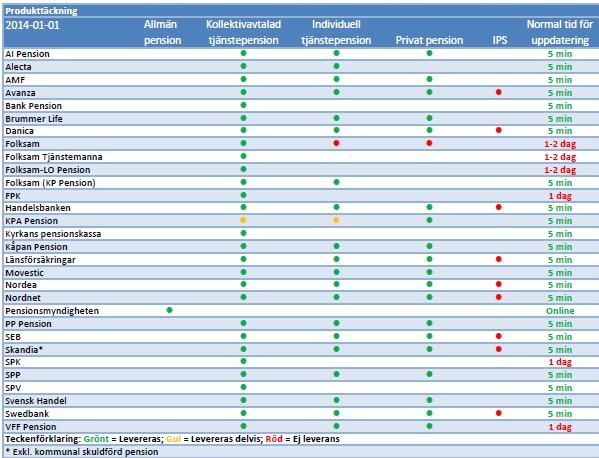Click the Individuell tjänstepension column header
The image size is (599, 458).
[x=336, y=32]
